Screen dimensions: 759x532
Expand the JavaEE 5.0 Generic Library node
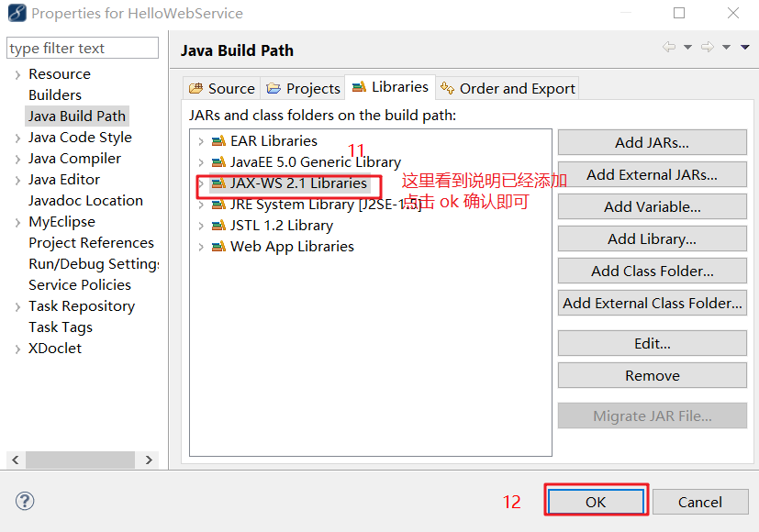201,162
